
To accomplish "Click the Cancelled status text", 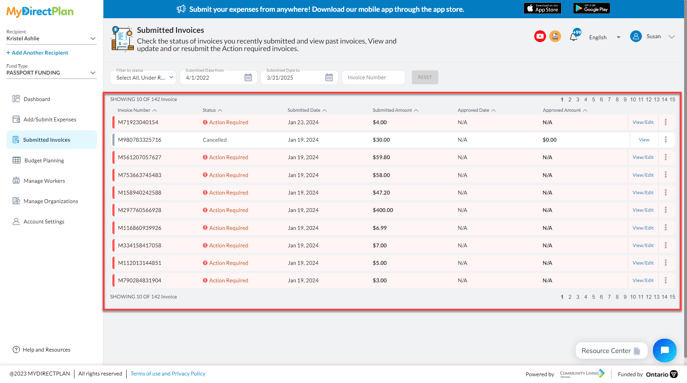I will pos(215,140).
